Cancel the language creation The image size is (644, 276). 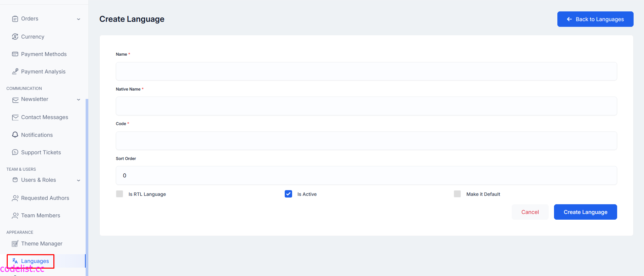coord(530,212)
